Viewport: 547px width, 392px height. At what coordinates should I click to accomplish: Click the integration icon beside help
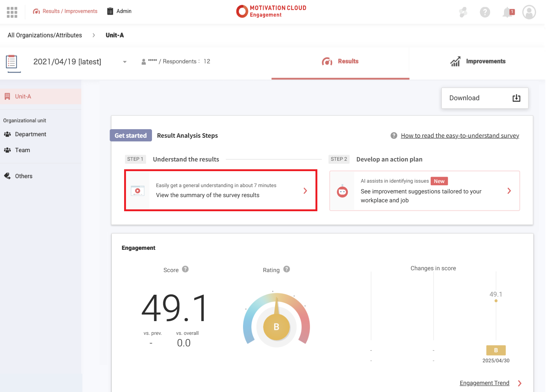click(463, 12)
